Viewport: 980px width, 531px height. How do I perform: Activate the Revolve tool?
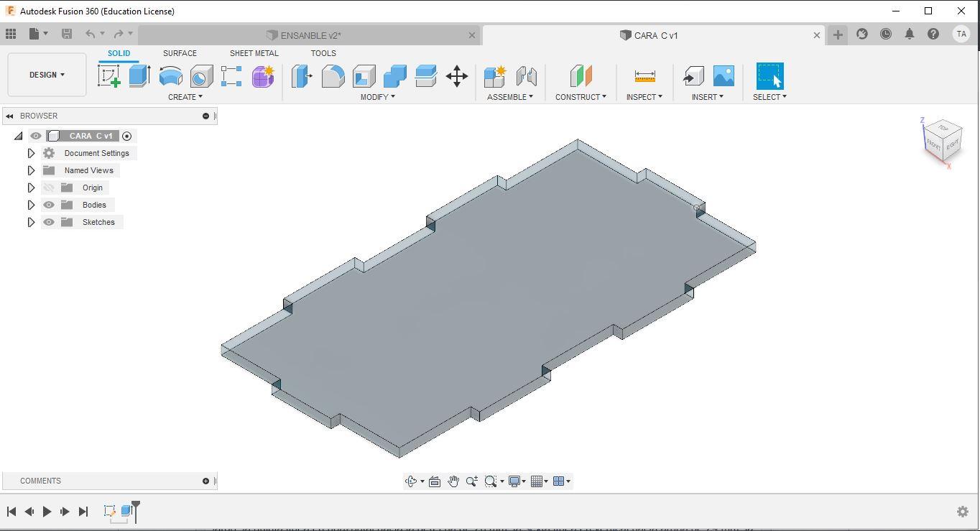(170, 76)
